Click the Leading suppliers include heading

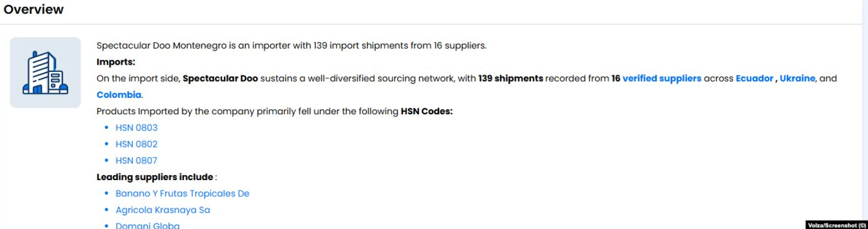(x=155, y=177)
